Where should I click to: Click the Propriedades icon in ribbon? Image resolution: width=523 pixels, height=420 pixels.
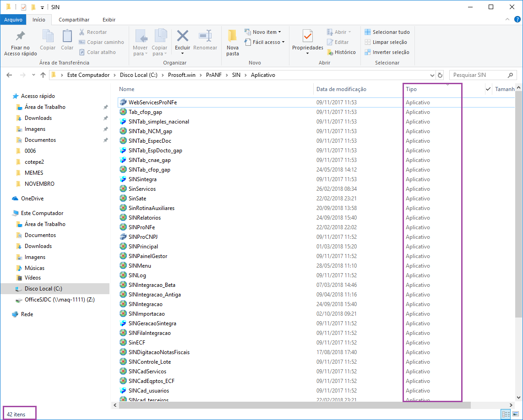pyautogui.click(x=308, y=37)
